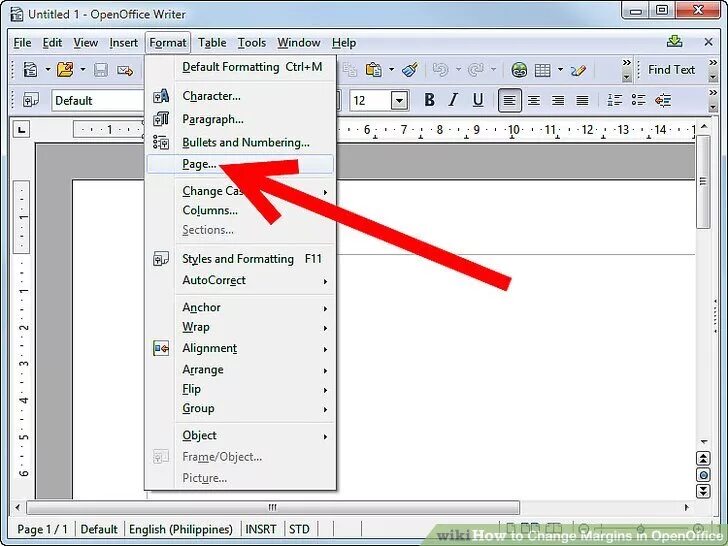Toggle Underline formatting

pyautogui.click(x=478, y=100)
